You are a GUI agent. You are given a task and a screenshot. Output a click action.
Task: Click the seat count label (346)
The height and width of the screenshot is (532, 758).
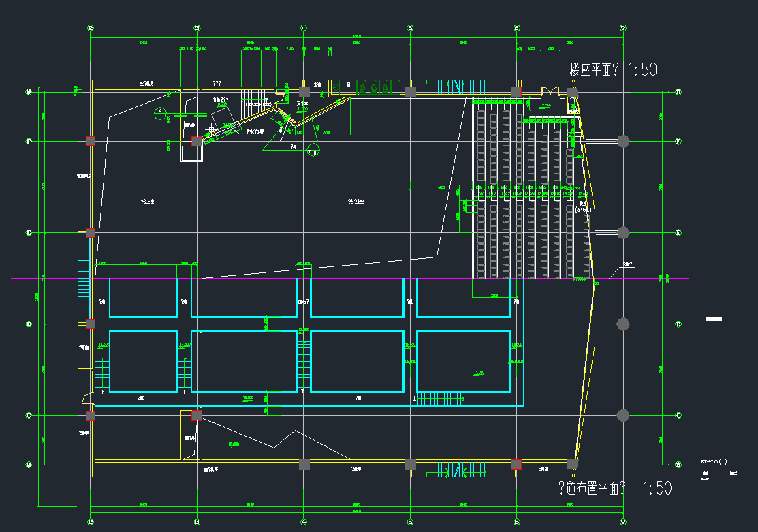pyautogui.click(x=583, y=210)
